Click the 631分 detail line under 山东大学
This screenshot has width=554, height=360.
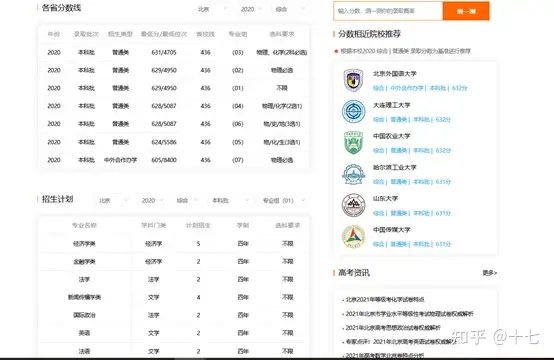[412, 213]
